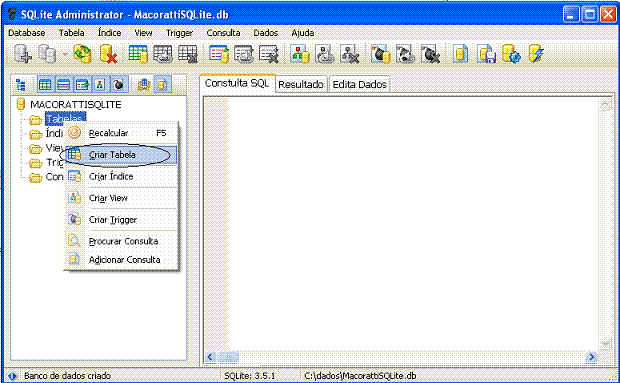
Task: Click the 'SQLite: 3.5.1' status entry
Action: 250,375
